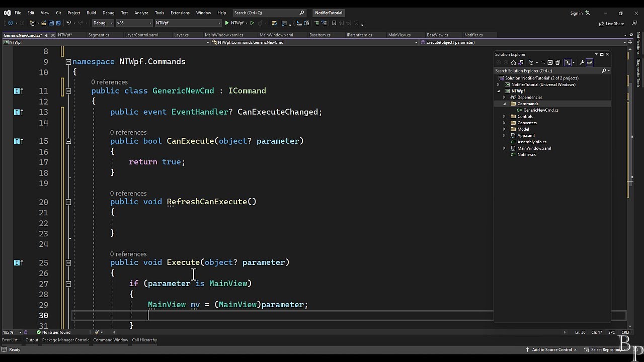Click the Start Without Debugging outline arrow
Image resolution: width=644 pixels, height=362 pixels.
(x=252, y=23)
